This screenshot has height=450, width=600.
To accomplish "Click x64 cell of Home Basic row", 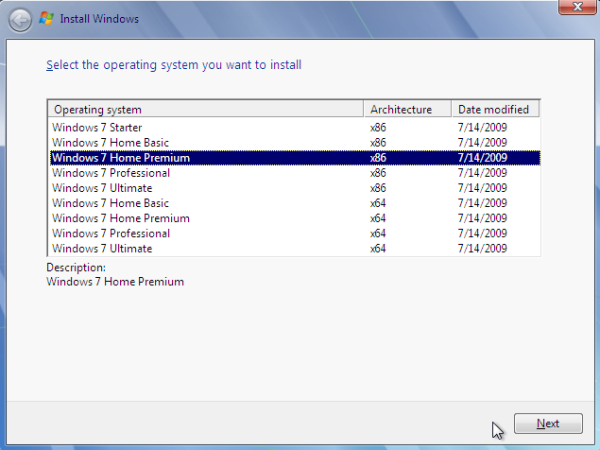I will click(378, 203).
